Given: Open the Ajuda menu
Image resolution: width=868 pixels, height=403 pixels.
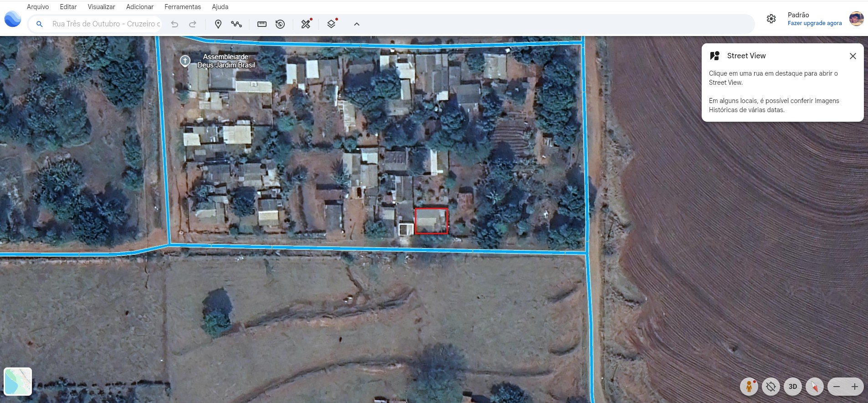Looking at the screenshot, I should click(x=220, y=7).
